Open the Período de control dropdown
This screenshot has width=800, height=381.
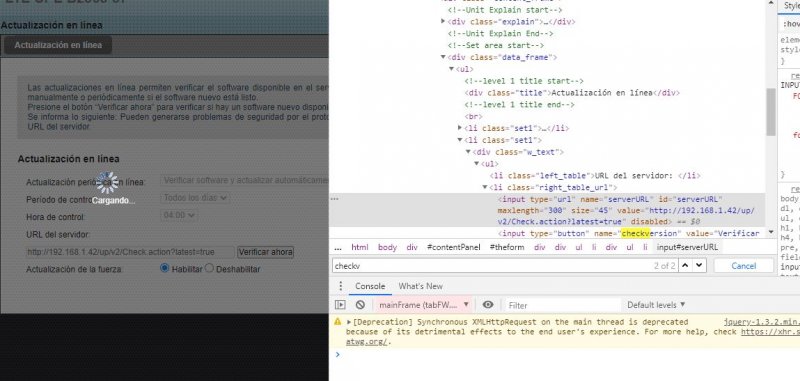tap(195, 198)
